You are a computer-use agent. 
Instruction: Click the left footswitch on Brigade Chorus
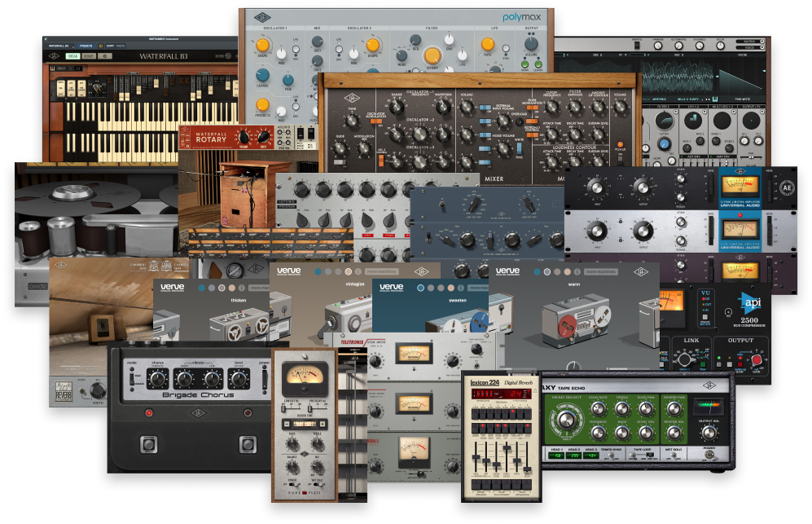[x=149, y=445]
